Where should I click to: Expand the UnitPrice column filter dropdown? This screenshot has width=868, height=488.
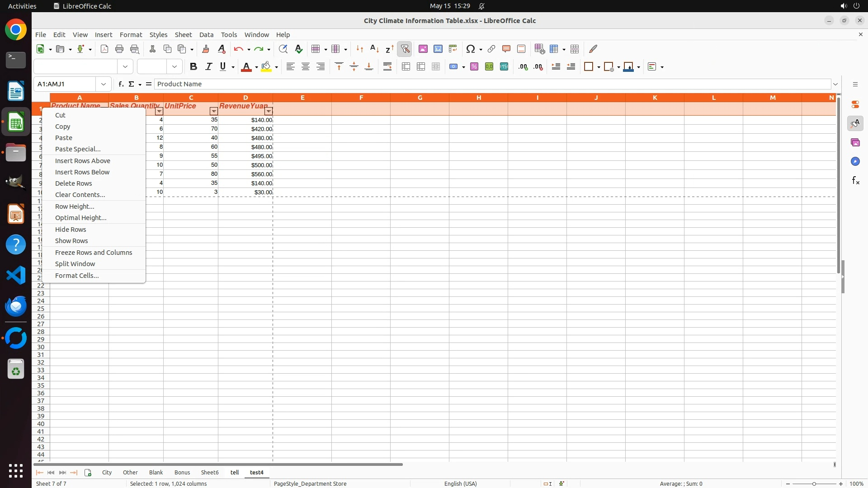coord(214,111)
